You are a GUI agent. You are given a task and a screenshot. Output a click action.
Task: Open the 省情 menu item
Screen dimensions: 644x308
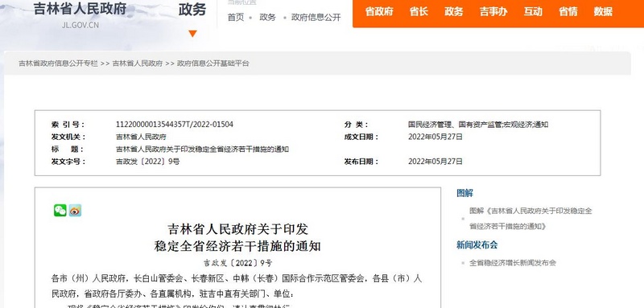pyautogui.click(x=568, y=11)
